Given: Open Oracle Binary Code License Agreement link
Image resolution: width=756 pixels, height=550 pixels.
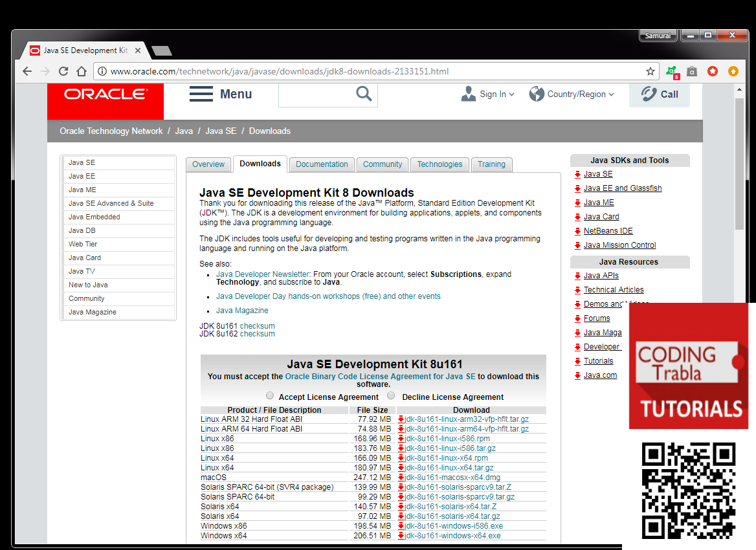Looking at the screenshot, I should pos(381,377).
